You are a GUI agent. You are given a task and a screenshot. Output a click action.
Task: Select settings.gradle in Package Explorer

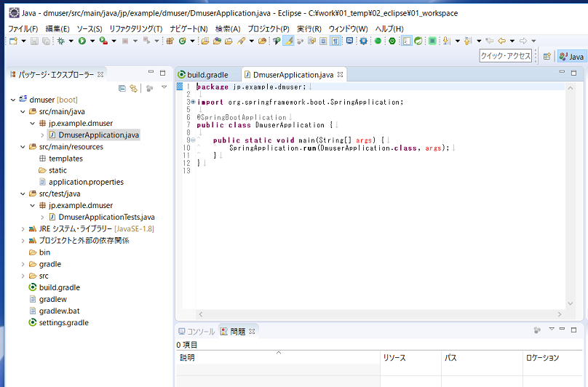click(64, 322)
